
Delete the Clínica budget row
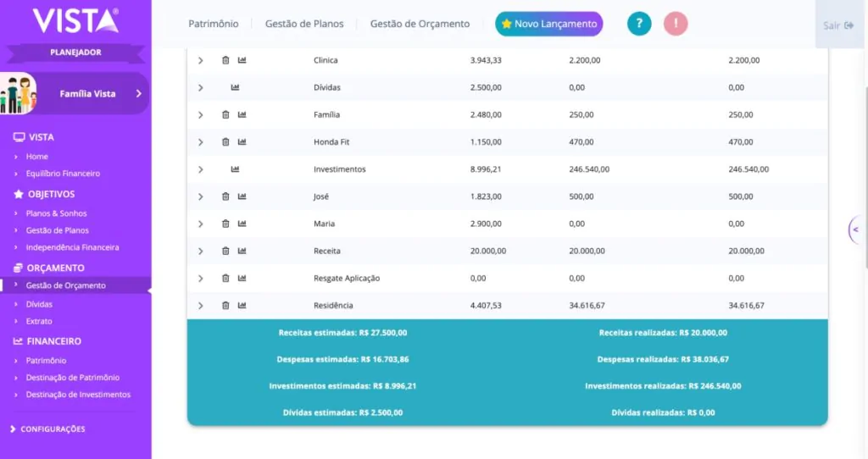[225, 60]
